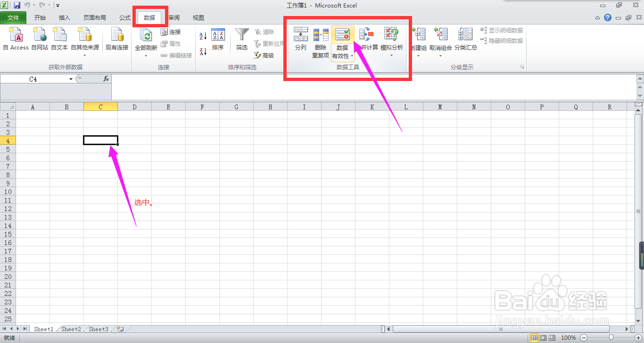Screen dimensions: 644x343
Task: Switch to the 公式 ribbon tab
Action: [124, 17]
